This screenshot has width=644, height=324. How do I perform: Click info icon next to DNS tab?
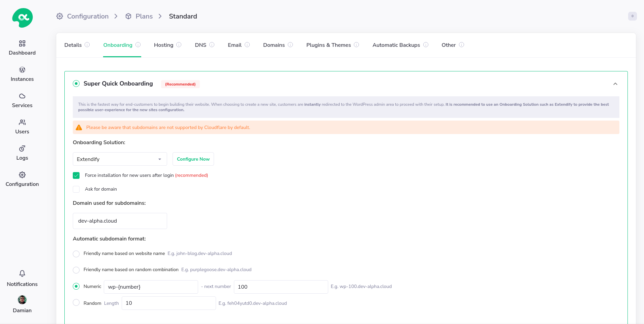tap(212, 45)
